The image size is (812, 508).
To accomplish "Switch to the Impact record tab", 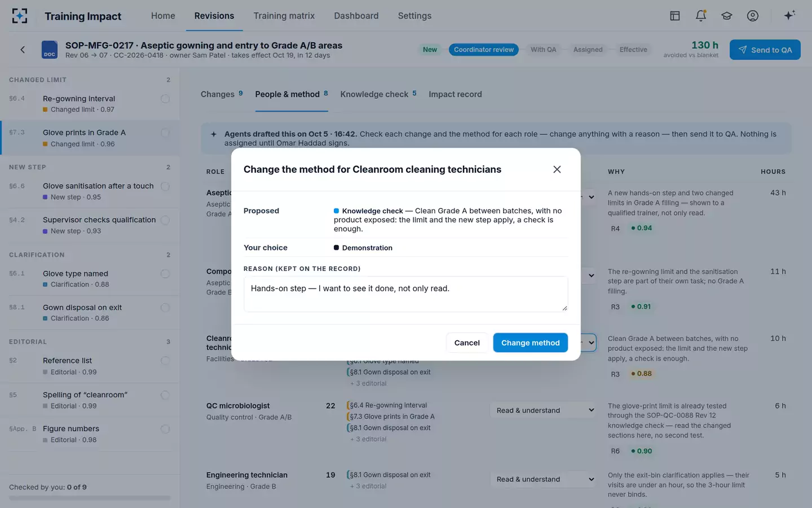I will pyautogui.click(x=455, y=94).
